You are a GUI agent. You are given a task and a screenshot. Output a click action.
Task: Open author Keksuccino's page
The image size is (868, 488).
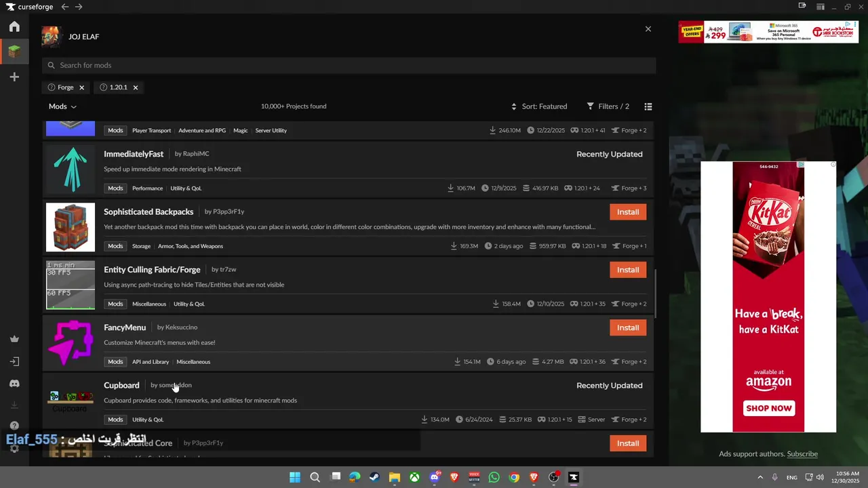[x=181, y=327]
